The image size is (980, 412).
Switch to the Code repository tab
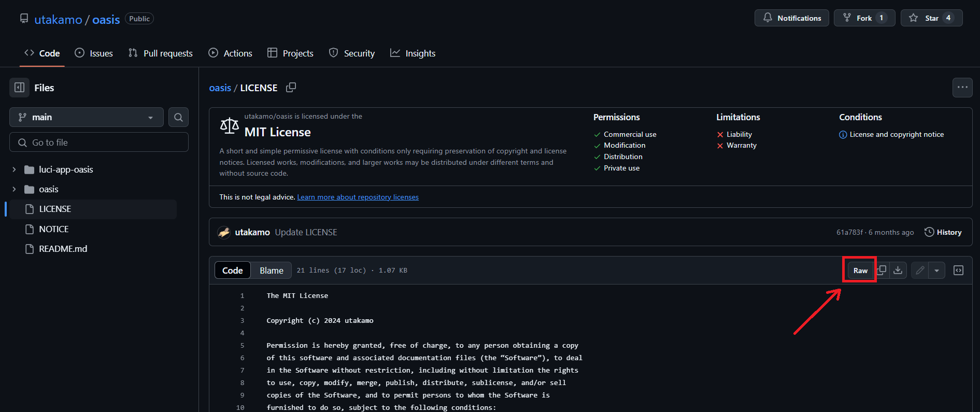[x=42, y=53]
